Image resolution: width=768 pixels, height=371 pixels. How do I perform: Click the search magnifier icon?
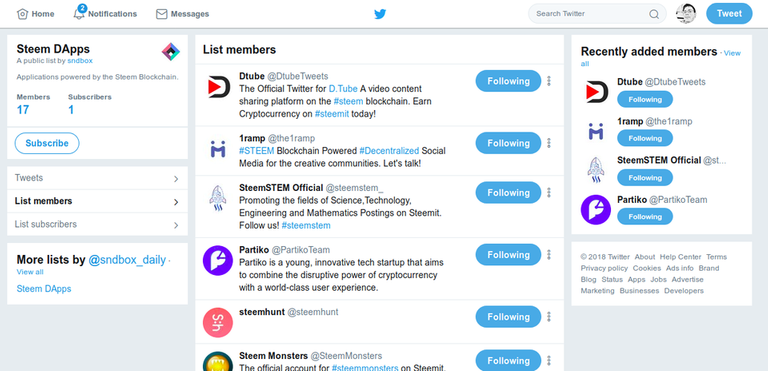click(x=654, y=14)
